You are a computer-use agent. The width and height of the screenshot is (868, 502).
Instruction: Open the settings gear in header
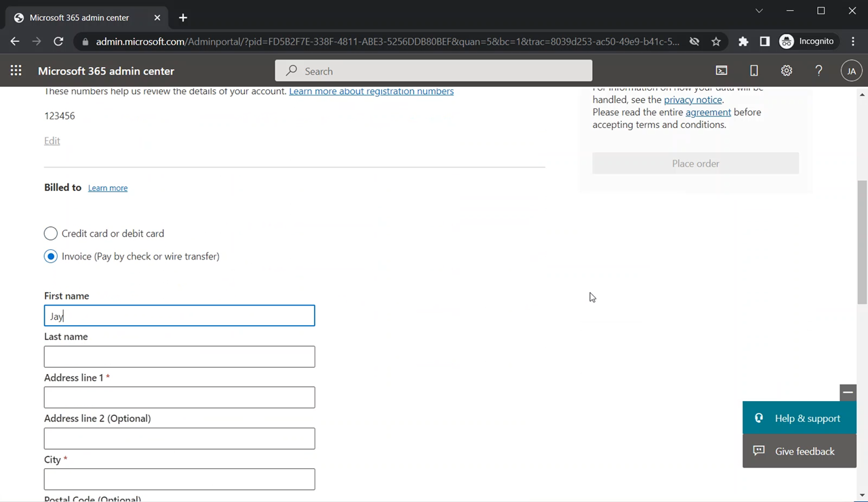coord(786,71)
